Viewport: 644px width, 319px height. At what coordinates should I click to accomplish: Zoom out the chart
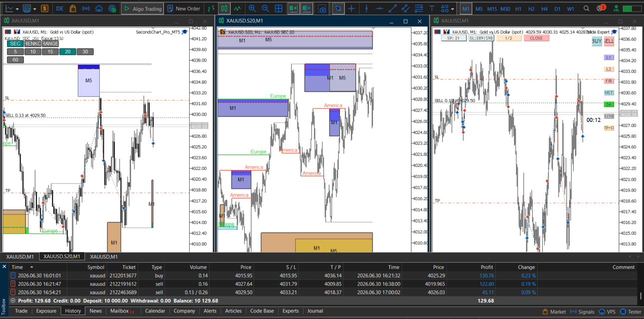tap(265, 8)
